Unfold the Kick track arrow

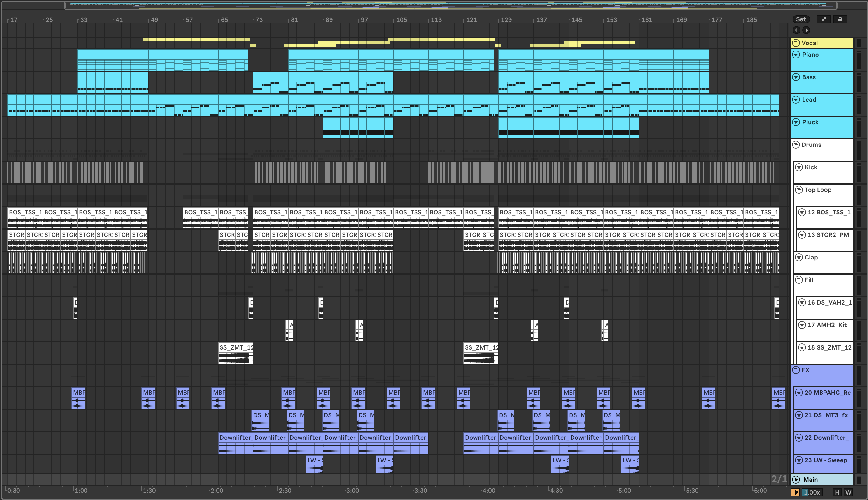799,167
